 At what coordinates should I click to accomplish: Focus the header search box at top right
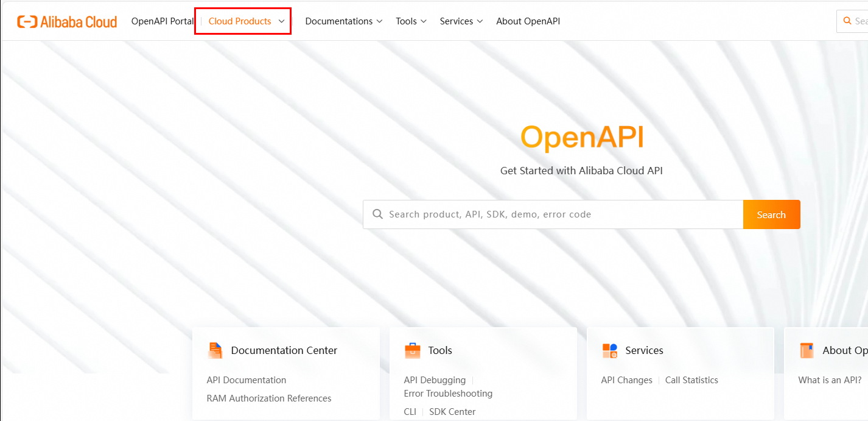coord(852,21)
